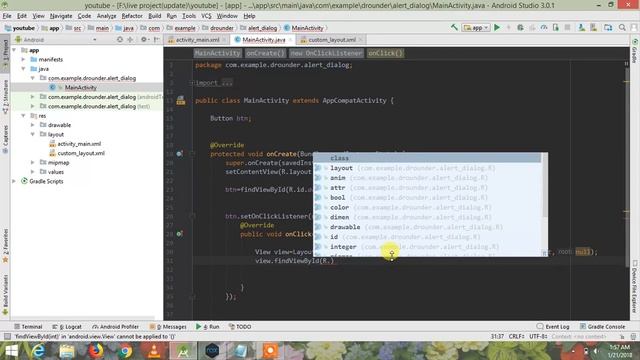Viewport: 640px width, 360px height.
Task: Open the VCS menu
Action: [x=206, y=16]
